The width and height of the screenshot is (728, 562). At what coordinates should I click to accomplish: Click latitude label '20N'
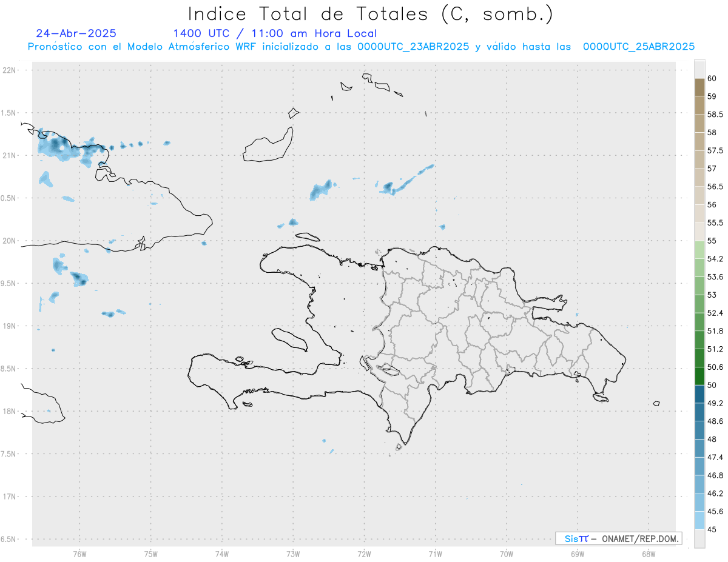click(10, 241)
